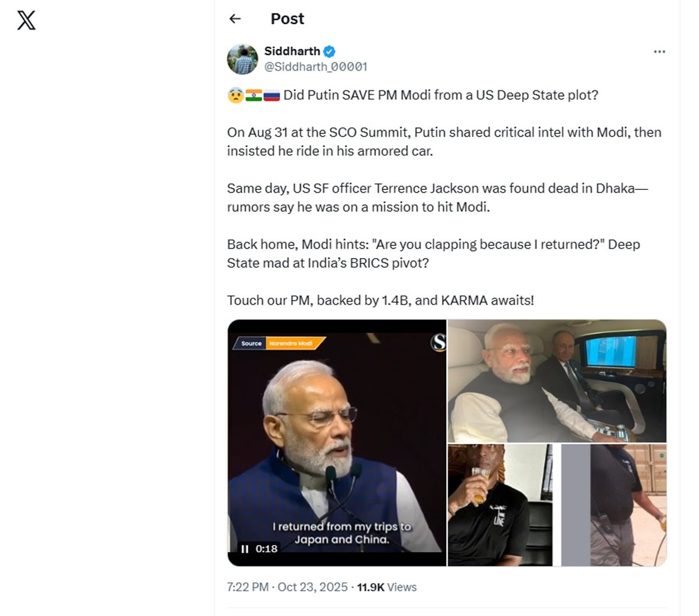This screenshot has height=616, width=699.
Task: Open the Siddharth display name link
Action: point(292,51)
